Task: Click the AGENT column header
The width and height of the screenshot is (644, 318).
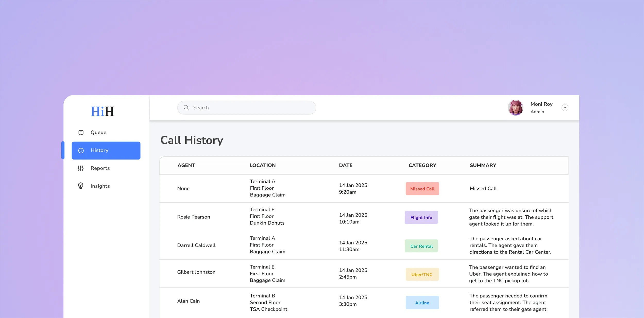Action: point(186,165)
